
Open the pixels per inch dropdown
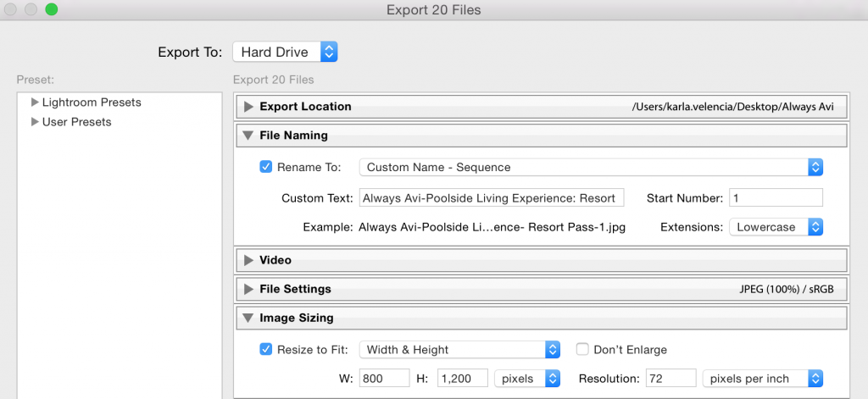click(x=762, y=379)
